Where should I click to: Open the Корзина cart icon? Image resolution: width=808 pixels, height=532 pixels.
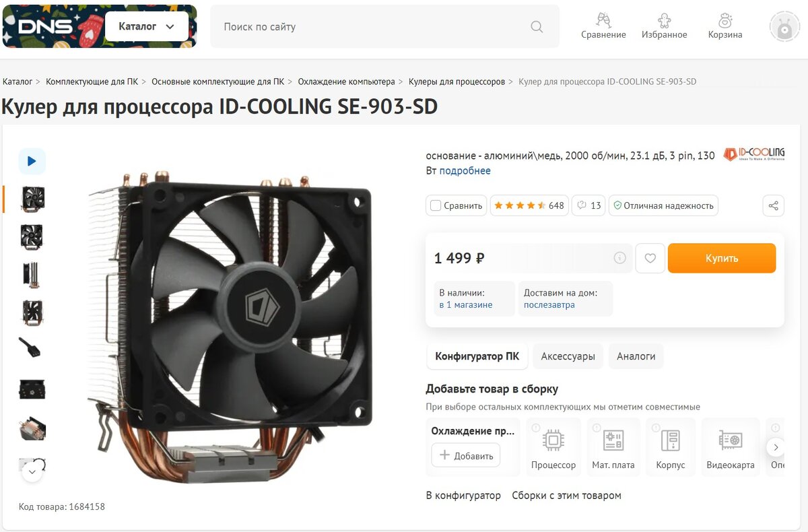pyautogui.click(x=725, y=26)
